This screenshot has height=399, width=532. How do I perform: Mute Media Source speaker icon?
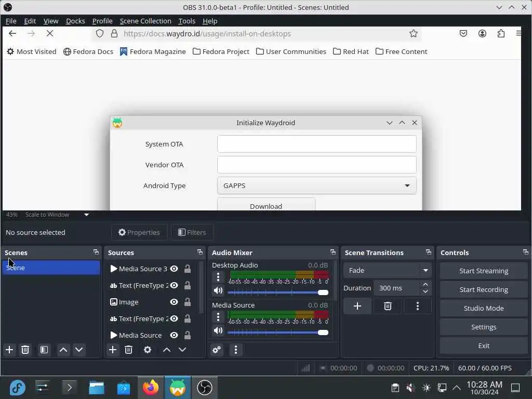point(218,331)
